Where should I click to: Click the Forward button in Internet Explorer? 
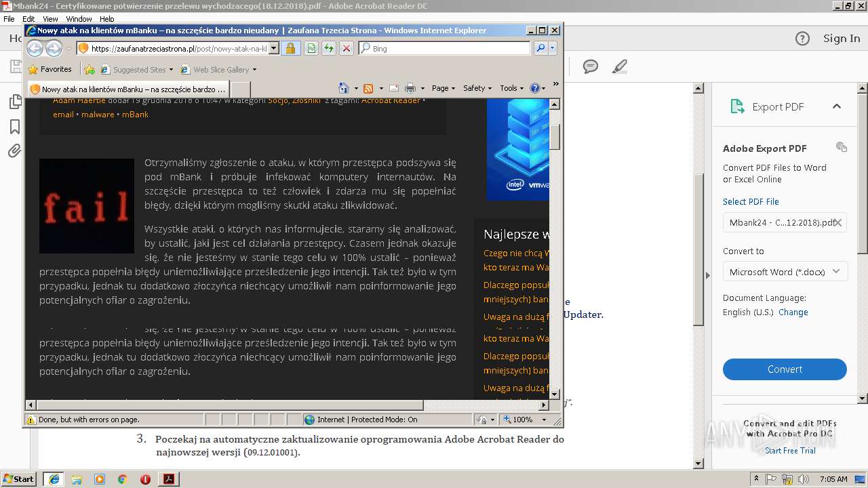54,48
